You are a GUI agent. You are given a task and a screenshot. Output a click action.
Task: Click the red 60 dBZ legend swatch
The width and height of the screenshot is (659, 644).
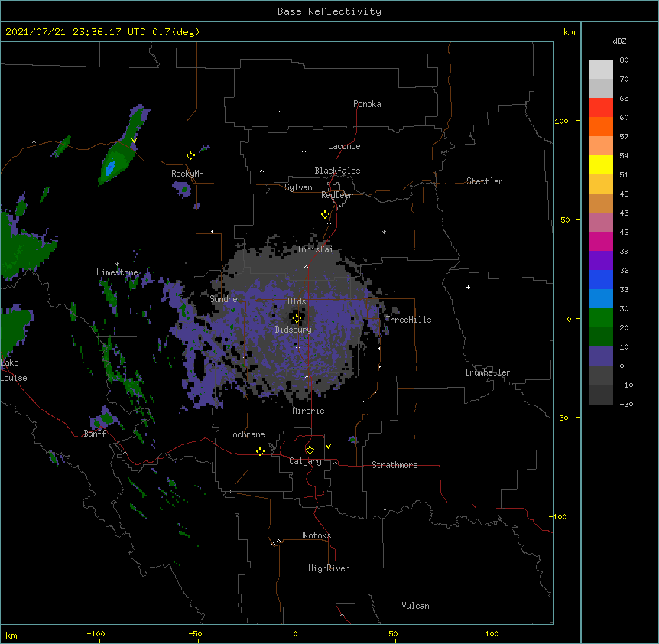pos(601,108)
